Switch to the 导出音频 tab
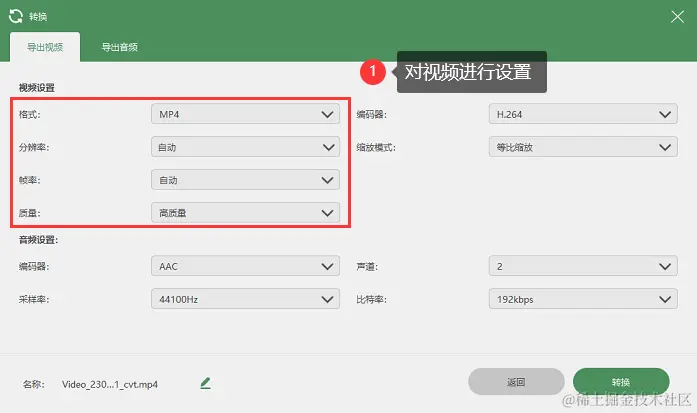The width and height of the screenshot is (697, 413). (120, 47)
